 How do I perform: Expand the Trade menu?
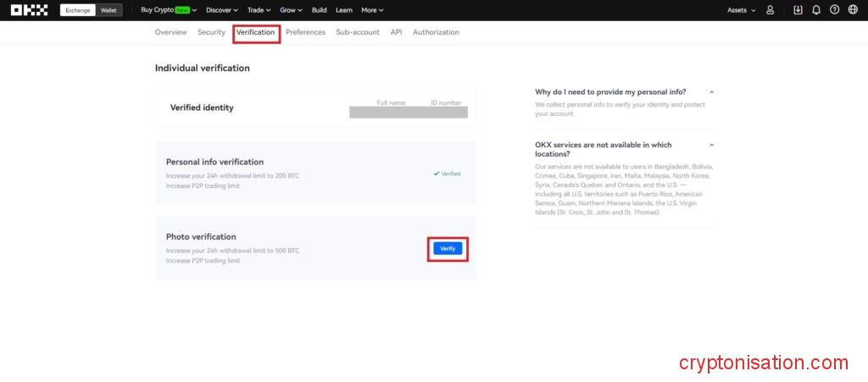point(259,10)
